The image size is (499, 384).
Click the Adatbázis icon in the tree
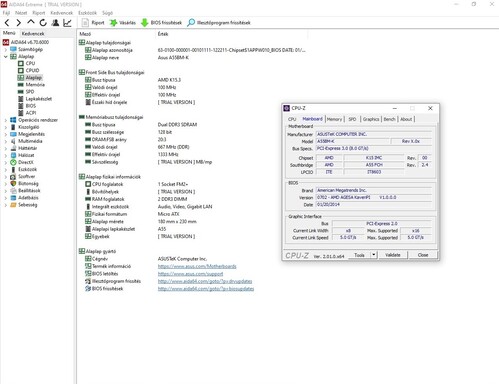[x=13, y=198]
